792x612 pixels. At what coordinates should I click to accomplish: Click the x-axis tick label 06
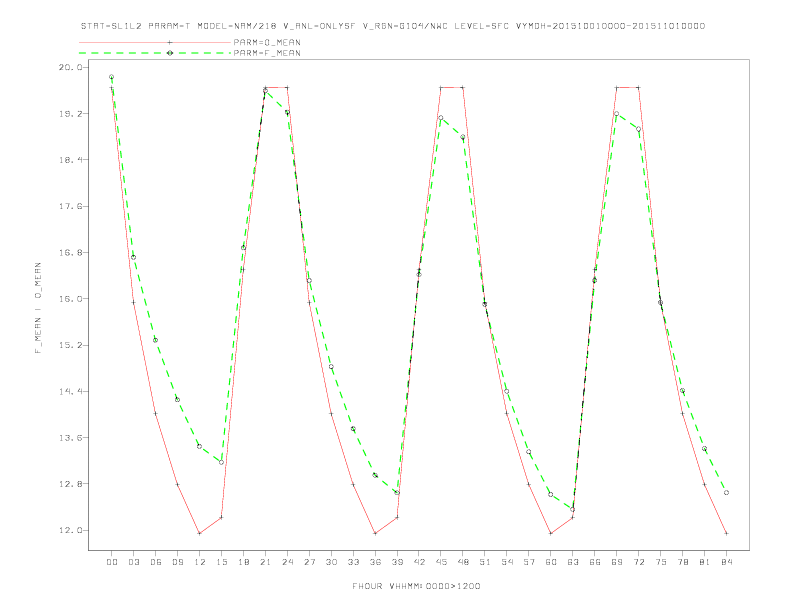(156, 562)
